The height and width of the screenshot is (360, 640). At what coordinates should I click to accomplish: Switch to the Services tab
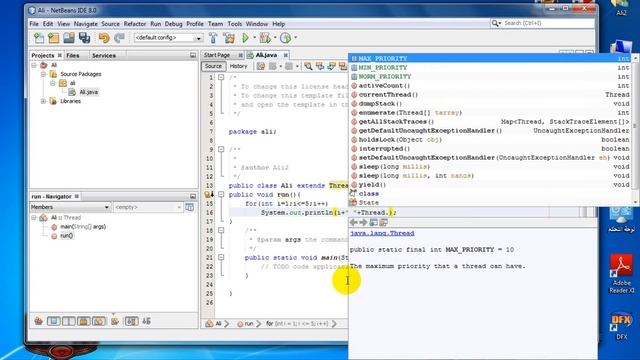tap(104, 55)
